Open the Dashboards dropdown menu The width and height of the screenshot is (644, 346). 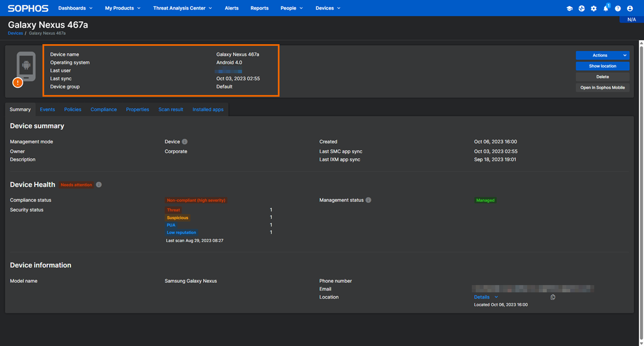click(x=75, y=8)
